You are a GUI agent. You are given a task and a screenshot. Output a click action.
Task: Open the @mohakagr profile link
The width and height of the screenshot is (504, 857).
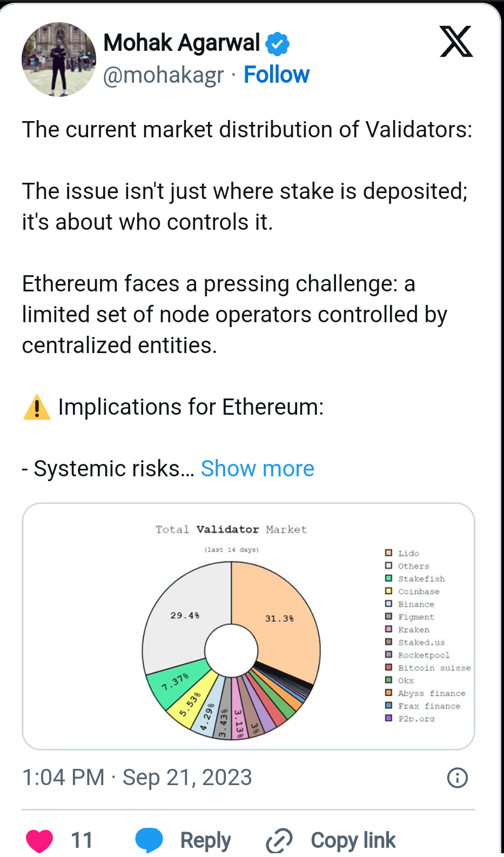click(x=163, y=75)
